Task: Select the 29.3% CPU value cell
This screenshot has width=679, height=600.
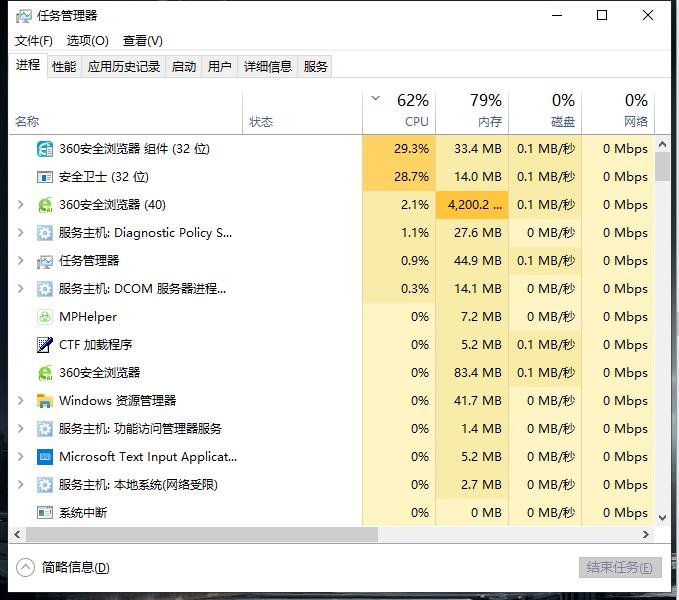Action: tap(399, 149)
